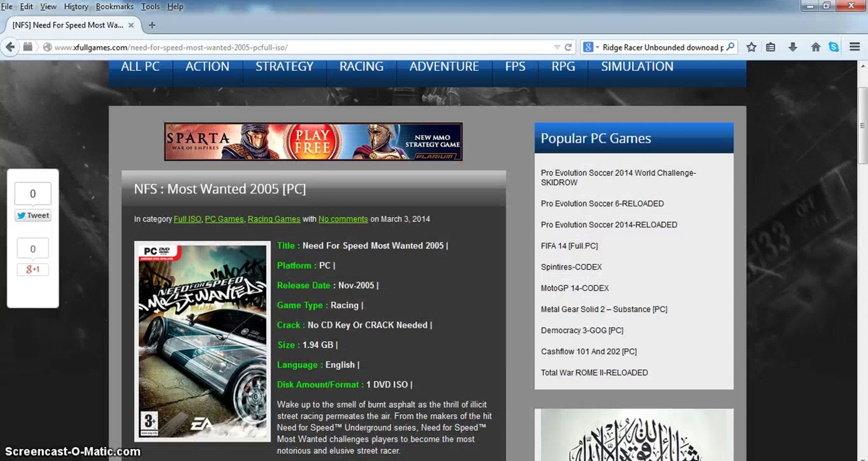The width and height of the screenshot is (868, 461).
Task: Go to the browser home icon
Action: pos(815,47)
